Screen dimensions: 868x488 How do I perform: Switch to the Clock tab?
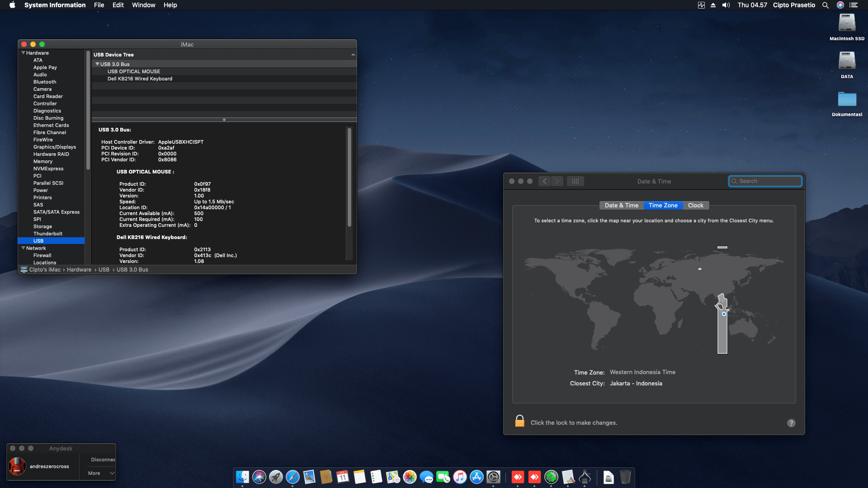point(695,205)
